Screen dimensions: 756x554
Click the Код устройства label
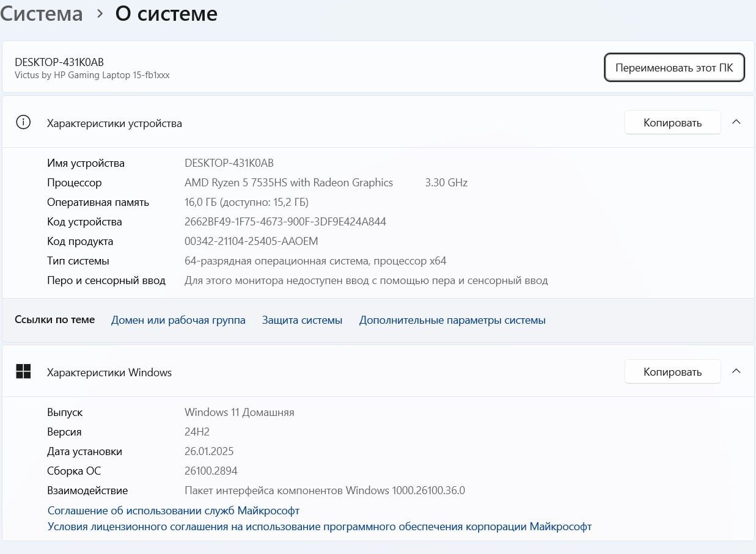tap(84, 222)
